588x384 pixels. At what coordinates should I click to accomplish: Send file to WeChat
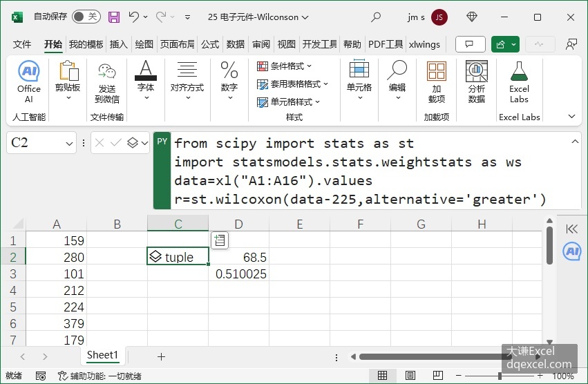[x=107, y=84]
